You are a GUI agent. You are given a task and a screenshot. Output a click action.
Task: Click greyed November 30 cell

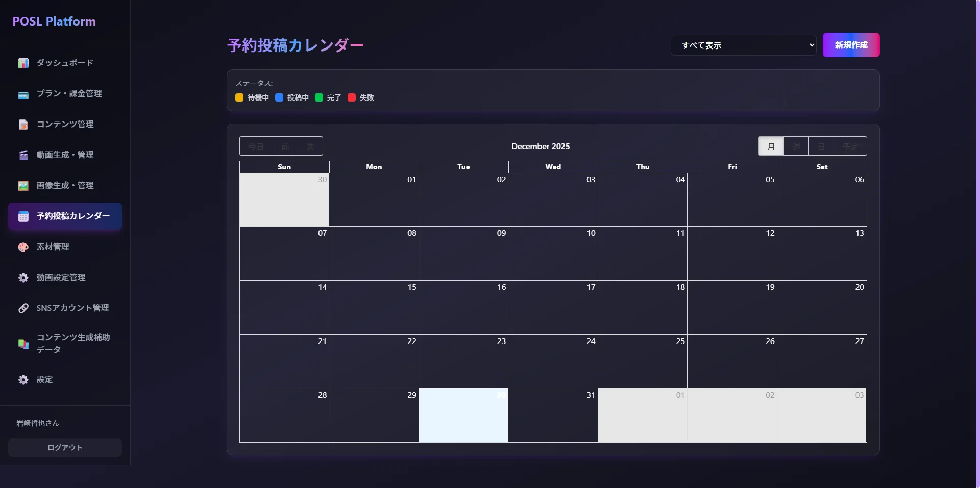(284, 200)
